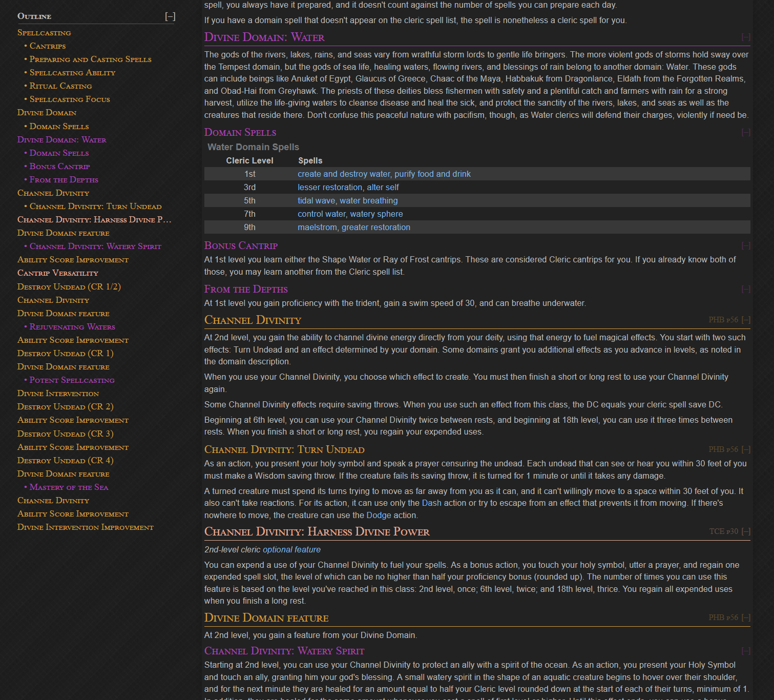
Task: Follow the Dash action link
Action: pyautogui.click(x=431, y=503)
